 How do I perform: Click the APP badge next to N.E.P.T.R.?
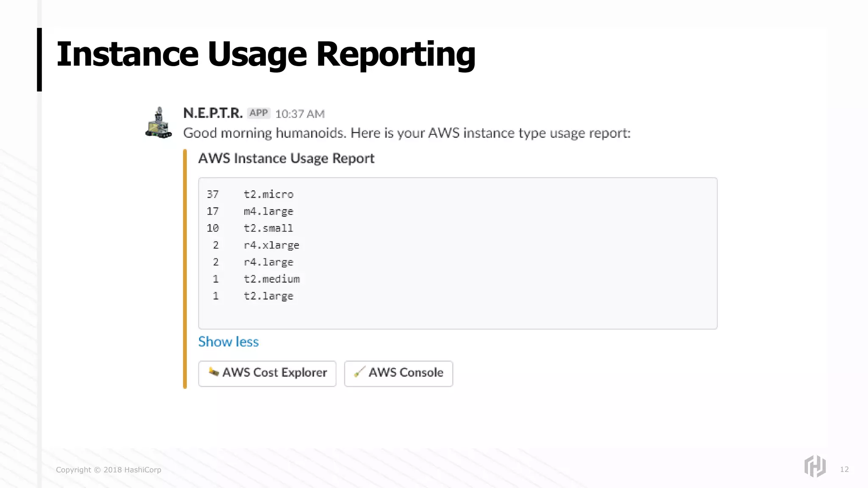(x=259, y=113)
